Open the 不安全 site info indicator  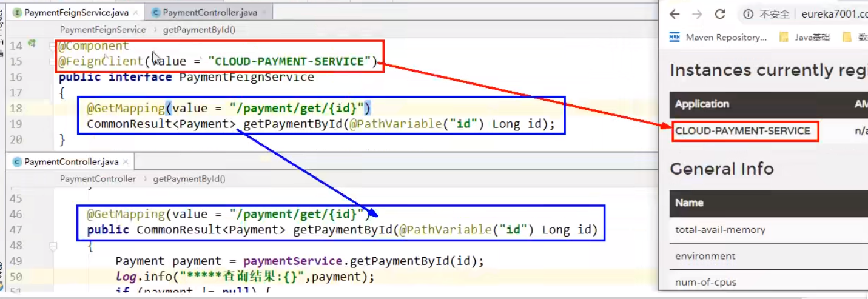click(766, 14)
